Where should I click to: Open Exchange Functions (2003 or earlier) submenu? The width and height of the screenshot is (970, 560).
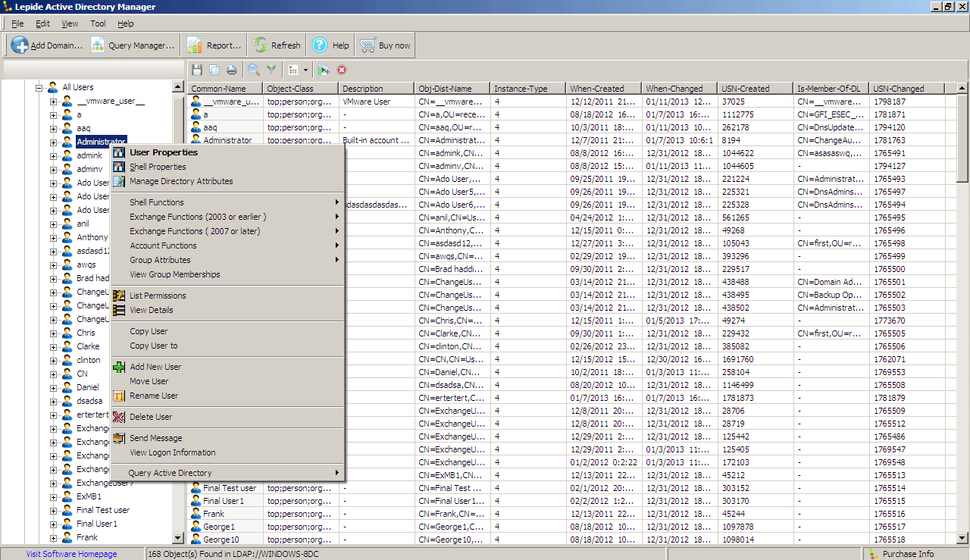(x=227, y=217)
